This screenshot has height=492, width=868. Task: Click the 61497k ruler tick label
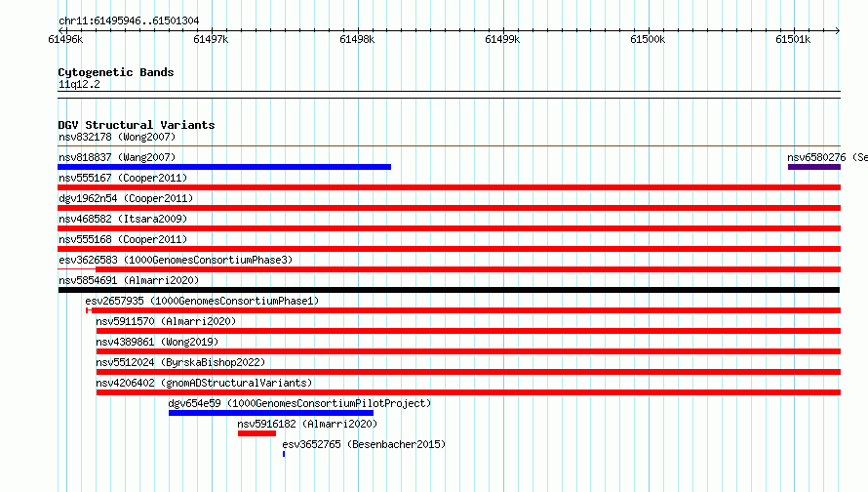(x=211, y=39)
